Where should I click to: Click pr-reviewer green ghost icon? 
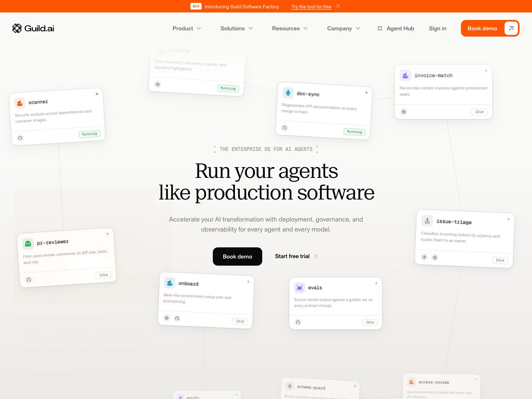(x=28, y=244)
